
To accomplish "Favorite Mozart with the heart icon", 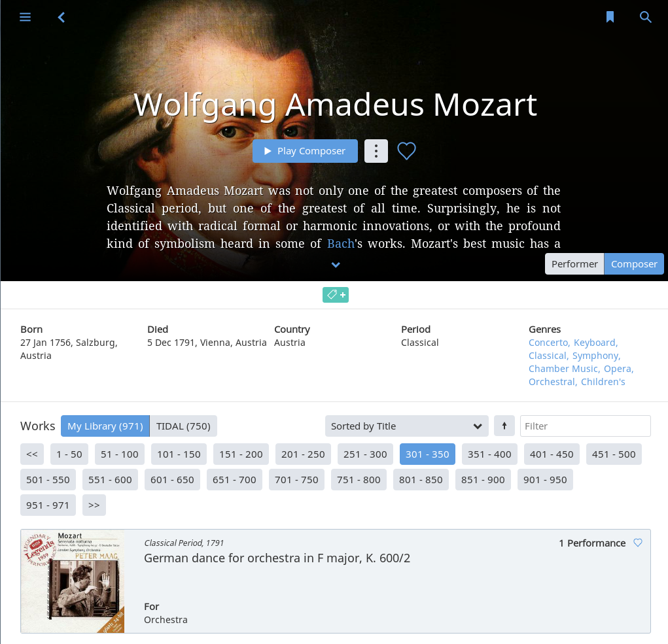I will [x=406, y=151].
